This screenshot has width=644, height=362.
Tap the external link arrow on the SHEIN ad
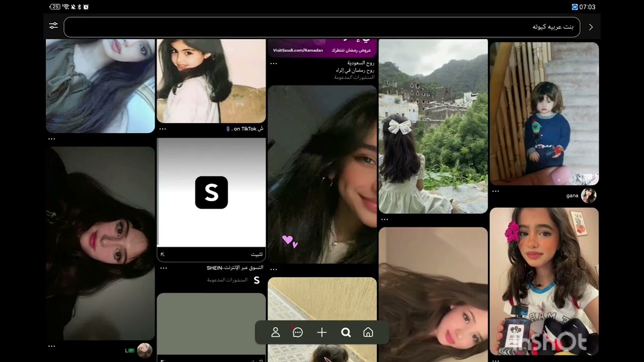tap(163, 255)
